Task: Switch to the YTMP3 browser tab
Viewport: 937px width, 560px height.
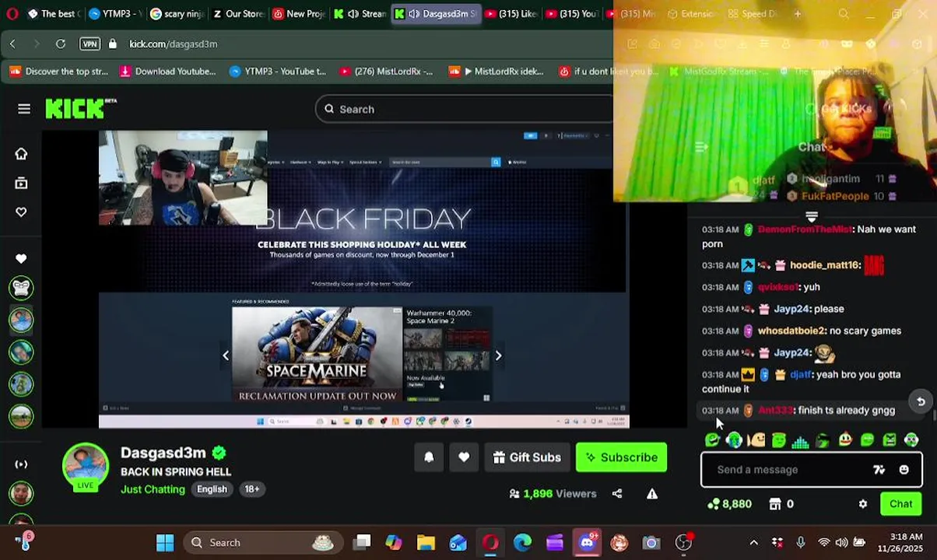Action: [x=114, y=13]
